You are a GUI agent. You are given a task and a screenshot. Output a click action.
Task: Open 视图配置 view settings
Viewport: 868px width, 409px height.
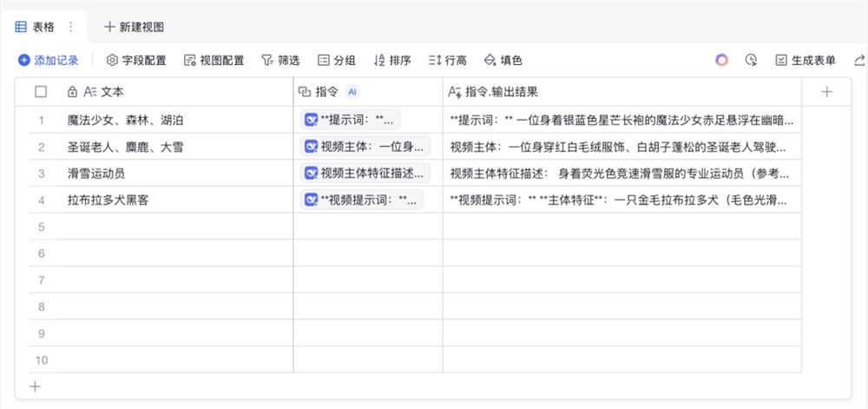214,60
